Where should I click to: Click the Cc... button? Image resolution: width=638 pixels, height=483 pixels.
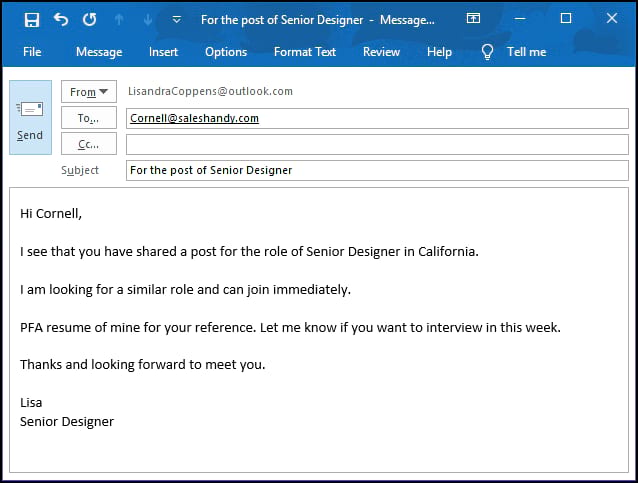[x=89, y=144]
